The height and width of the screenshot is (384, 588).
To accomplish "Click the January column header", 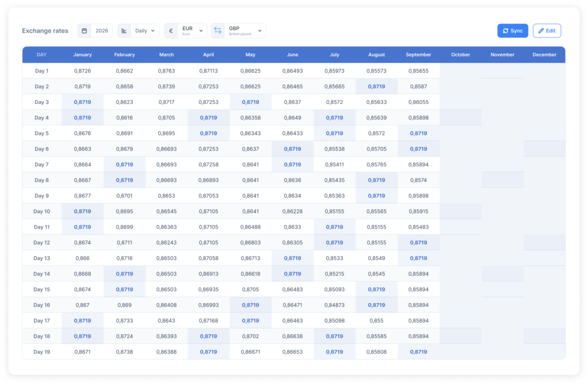I will tap(83, 55).
